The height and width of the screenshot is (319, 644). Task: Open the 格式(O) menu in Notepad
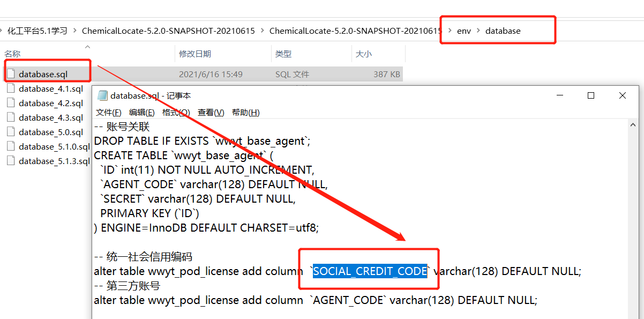tap(176, 112)
